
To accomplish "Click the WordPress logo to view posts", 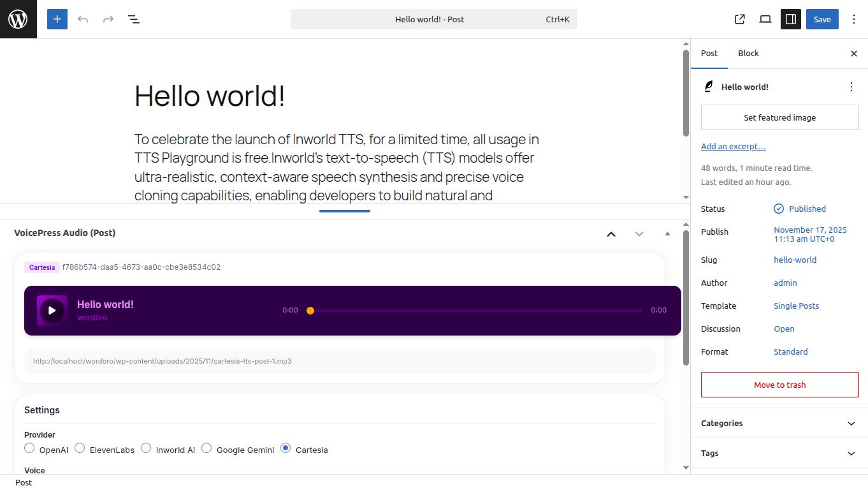I will pyautogui.click(x=18, y=19).
